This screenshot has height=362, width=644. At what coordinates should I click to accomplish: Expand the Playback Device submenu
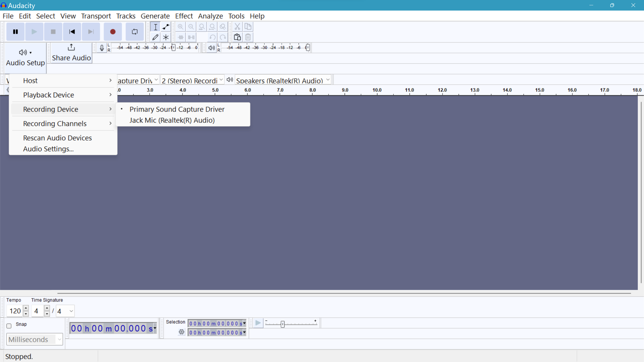pyautogui.click(x=63, y=95)
